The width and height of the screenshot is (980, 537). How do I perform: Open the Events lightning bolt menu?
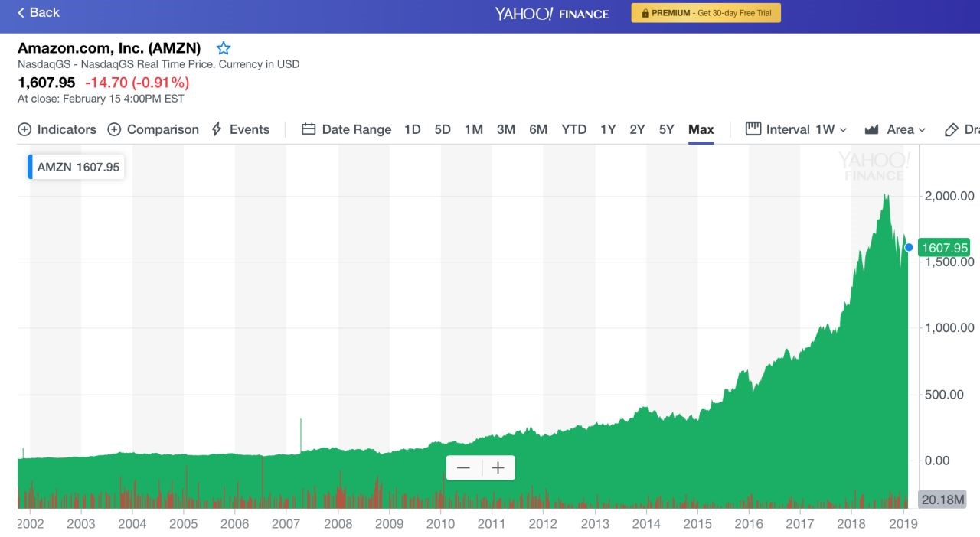tap(240, 129)
